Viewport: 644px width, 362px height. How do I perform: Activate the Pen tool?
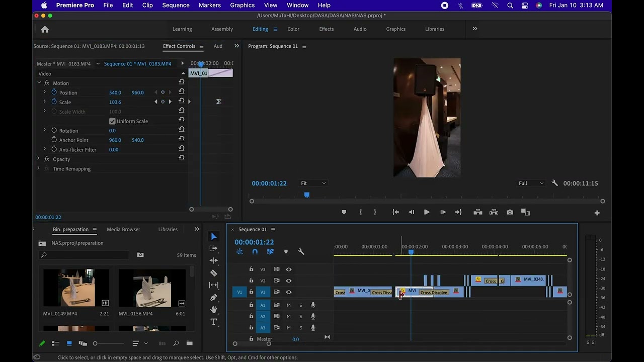point(214,297)
